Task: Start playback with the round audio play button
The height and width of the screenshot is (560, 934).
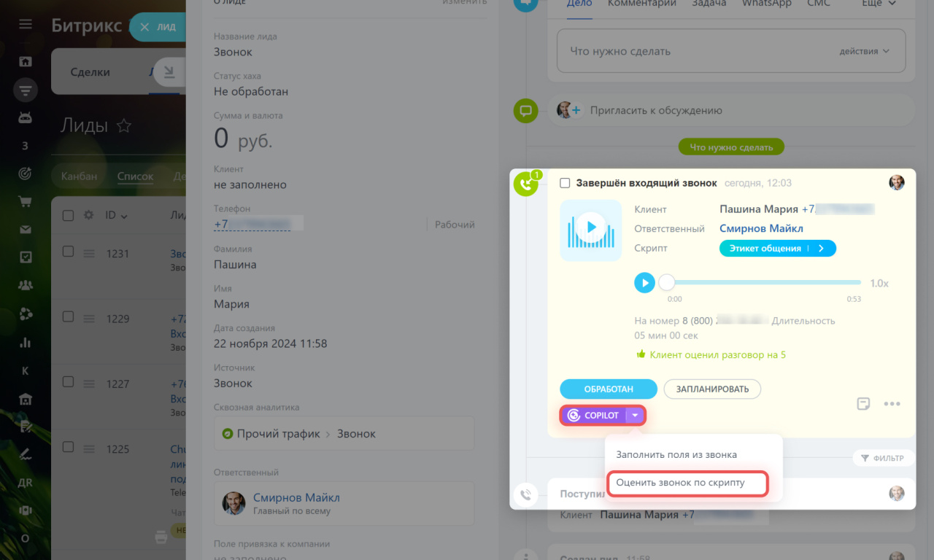Action: (x=644, y=282)
